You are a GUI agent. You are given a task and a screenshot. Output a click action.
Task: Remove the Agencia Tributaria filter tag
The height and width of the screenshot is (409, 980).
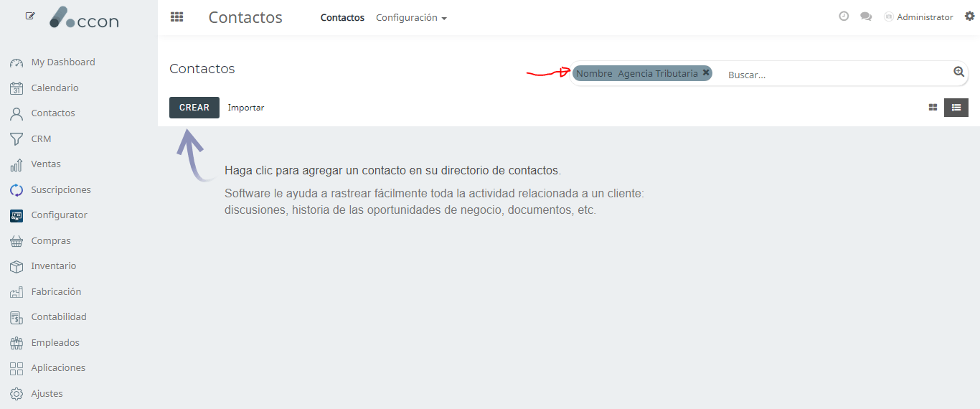point(706,72)
